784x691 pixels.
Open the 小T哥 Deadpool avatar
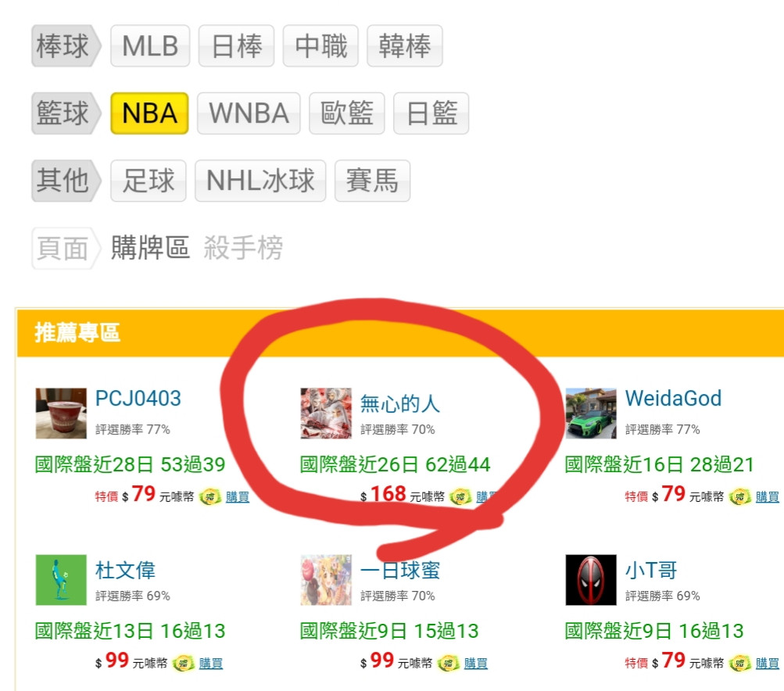click(590, 579)
